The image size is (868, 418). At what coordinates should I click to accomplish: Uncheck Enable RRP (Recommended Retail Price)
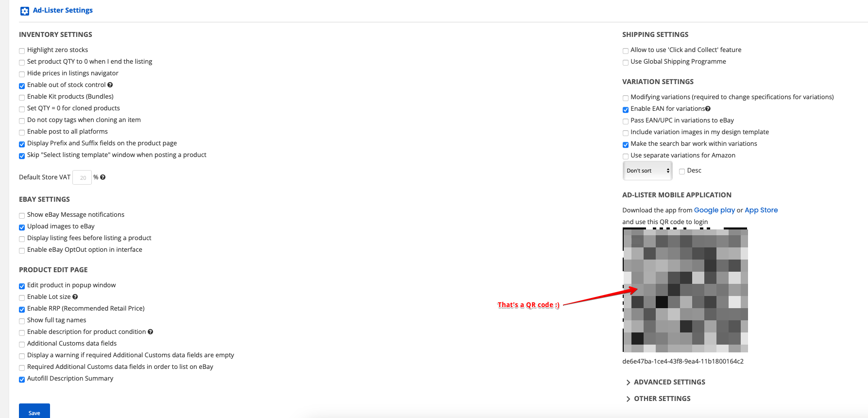pyautogui.click(x=22, y=309)
